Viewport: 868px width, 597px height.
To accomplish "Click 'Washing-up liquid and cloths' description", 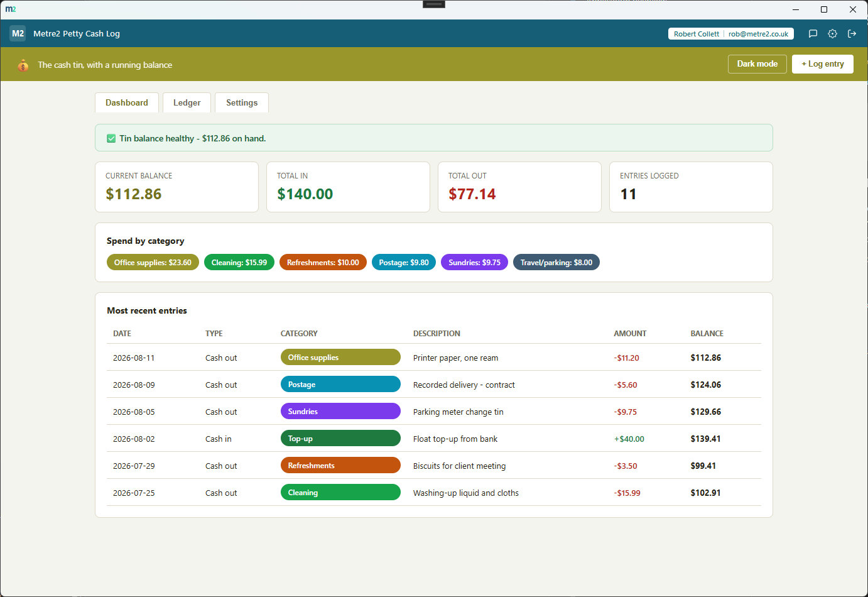I will [465, 493].
